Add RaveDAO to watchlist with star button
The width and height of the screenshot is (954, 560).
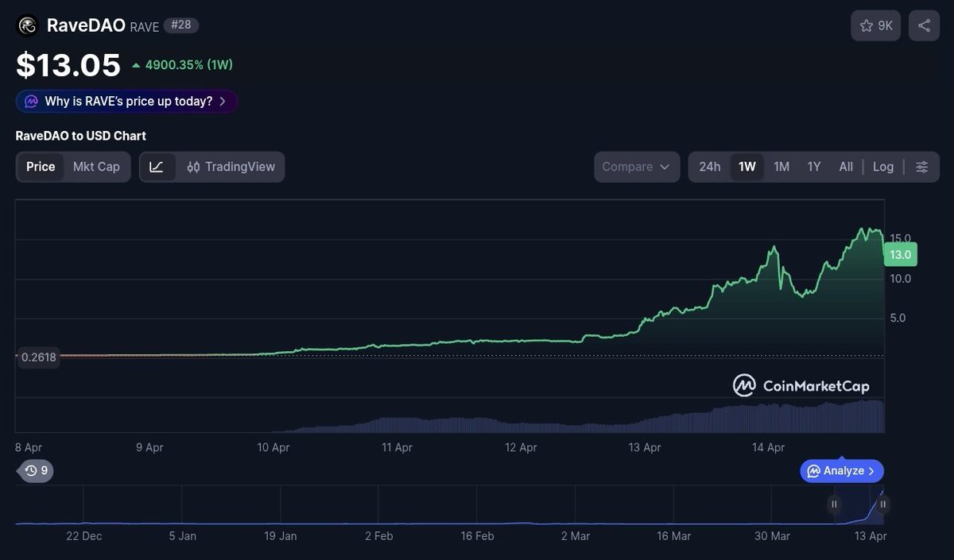point(876,26)
